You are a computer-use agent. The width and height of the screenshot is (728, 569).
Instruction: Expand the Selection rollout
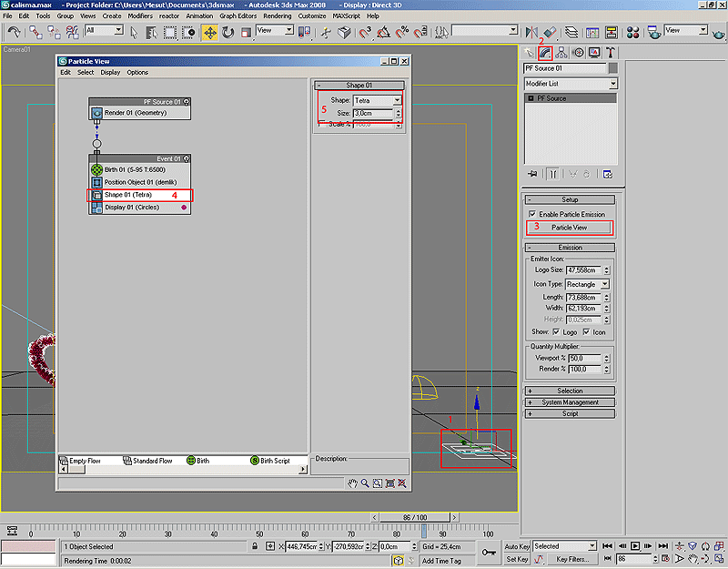click(x=570, y=391)
